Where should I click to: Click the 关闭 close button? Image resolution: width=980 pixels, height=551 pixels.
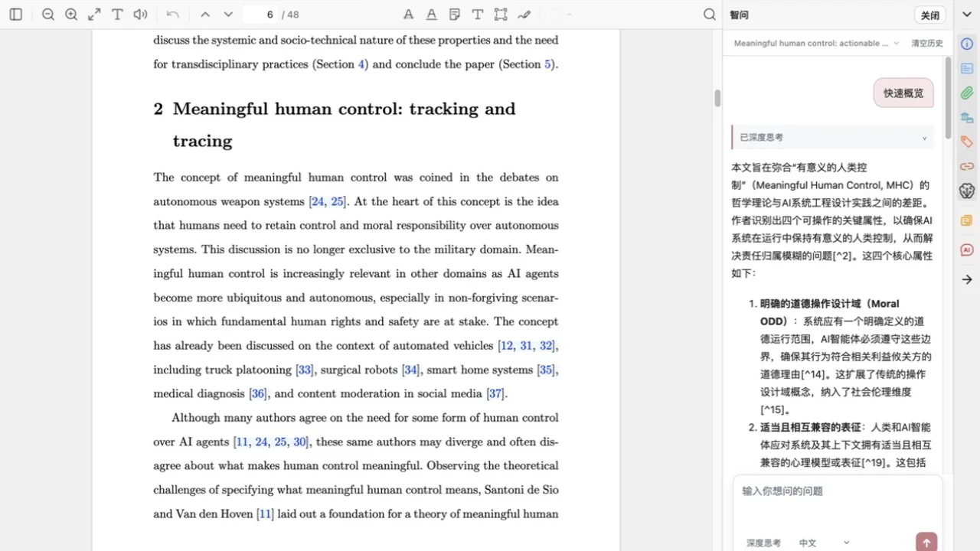[930, 15]
